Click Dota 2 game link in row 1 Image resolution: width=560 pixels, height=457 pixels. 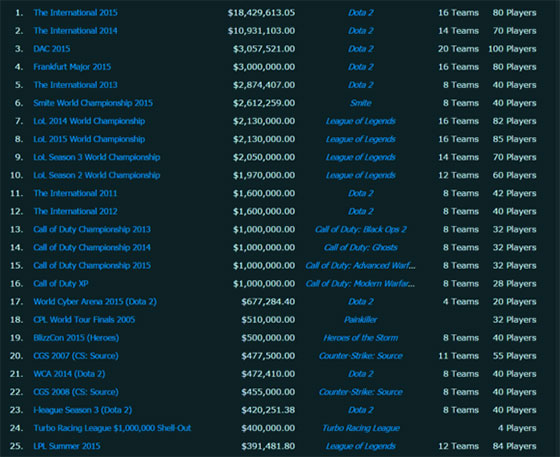[361, 12]
